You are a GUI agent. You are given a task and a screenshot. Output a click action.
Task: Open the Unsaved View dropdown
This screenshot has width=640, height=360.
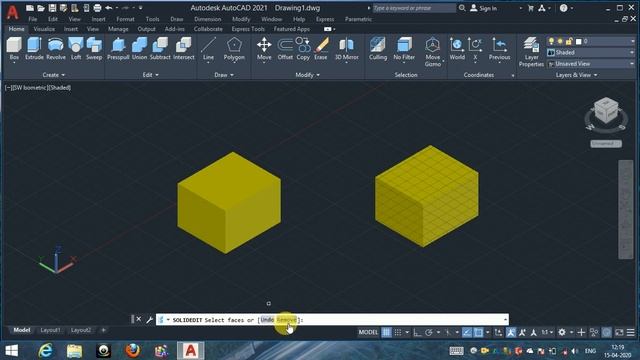(x=591, y=64)
